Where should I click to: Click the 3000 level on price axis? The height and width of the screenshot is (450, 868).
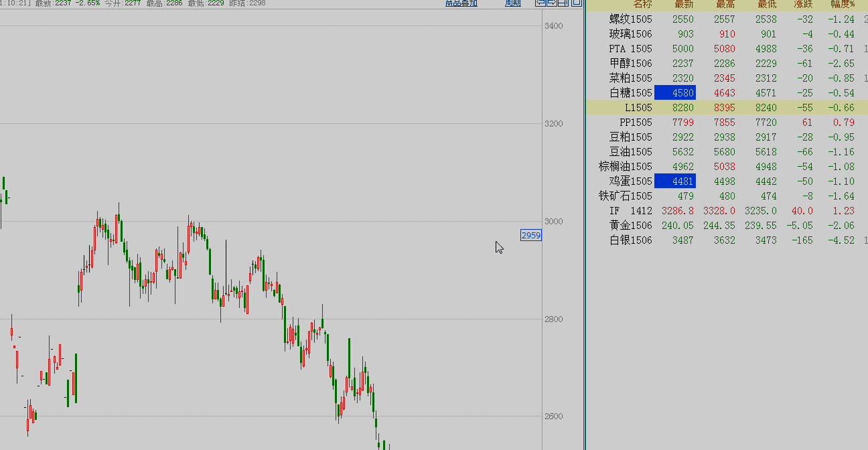coord(553,222)
